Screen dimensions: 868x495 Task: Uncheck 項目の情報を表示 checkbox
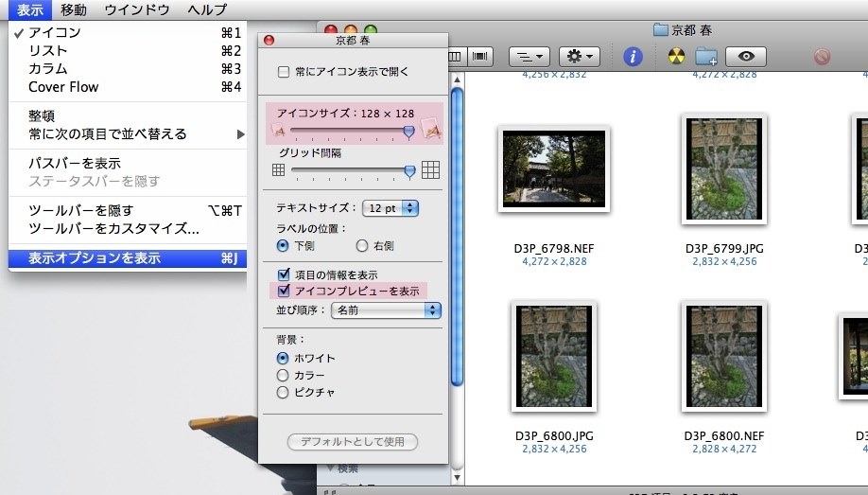pyautogui.click(x=284, y=274)
